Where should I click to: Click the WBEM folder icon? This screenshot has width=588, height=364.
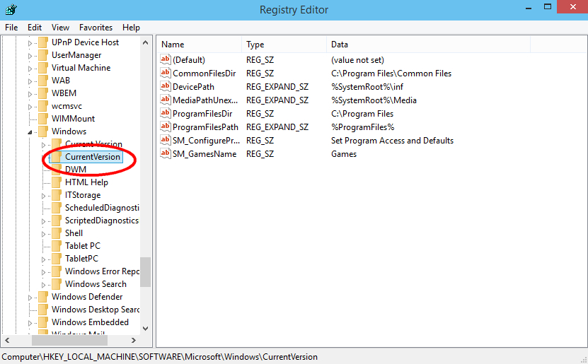[x=43, y=93]
